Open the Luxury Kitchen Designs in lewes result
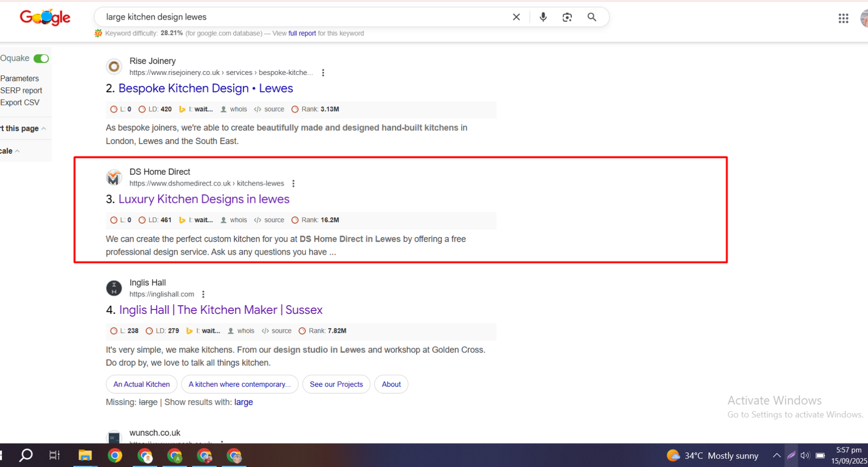Image resolution: width=868 pixels, height=467 pixels. [x=203, y=199]
